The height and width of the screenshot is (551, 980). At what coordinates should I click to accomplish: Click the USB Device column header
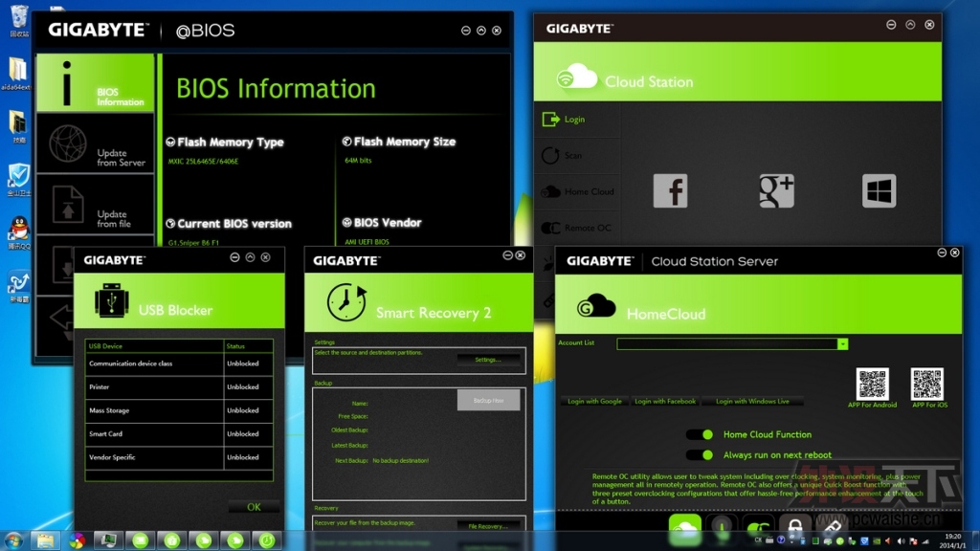[154, 346]
